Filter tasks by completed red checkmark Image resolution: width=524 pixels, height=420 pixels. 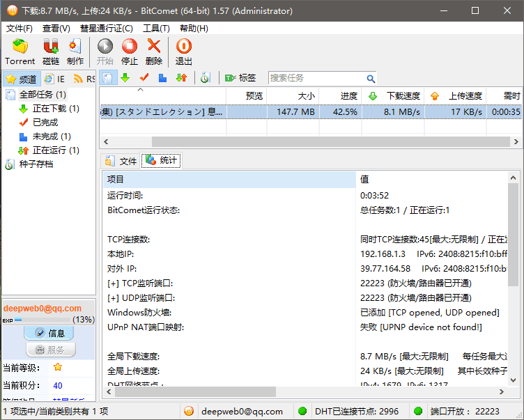coord(144,78)
